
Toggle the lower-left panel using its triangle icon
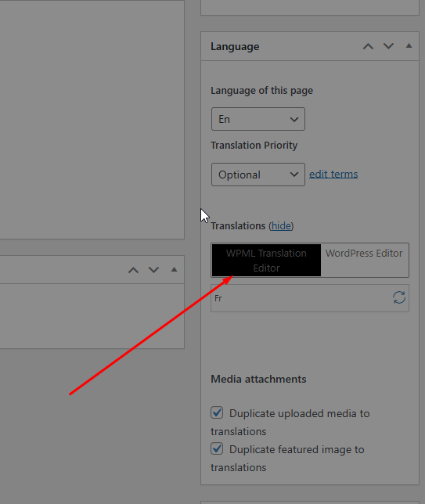click(x=174, y=269)
